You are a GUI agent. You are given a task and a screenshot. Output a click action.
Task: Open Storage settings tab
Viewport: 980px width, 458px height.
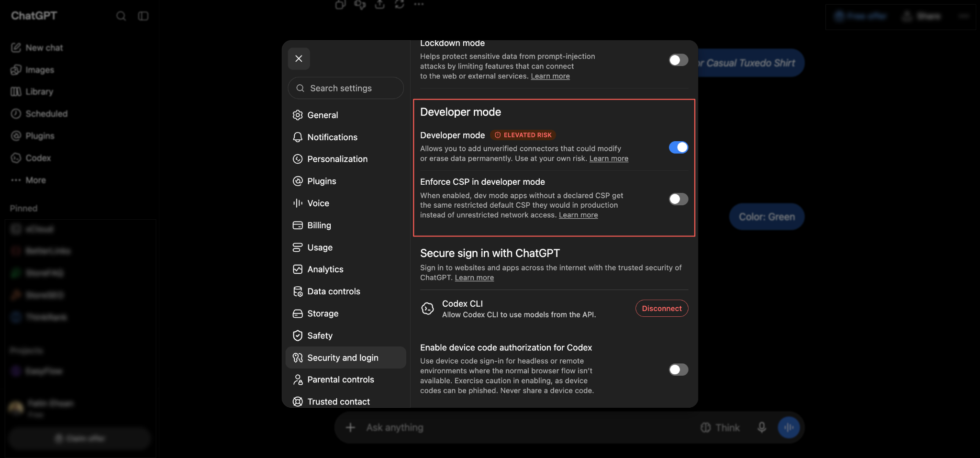(345, 313)
